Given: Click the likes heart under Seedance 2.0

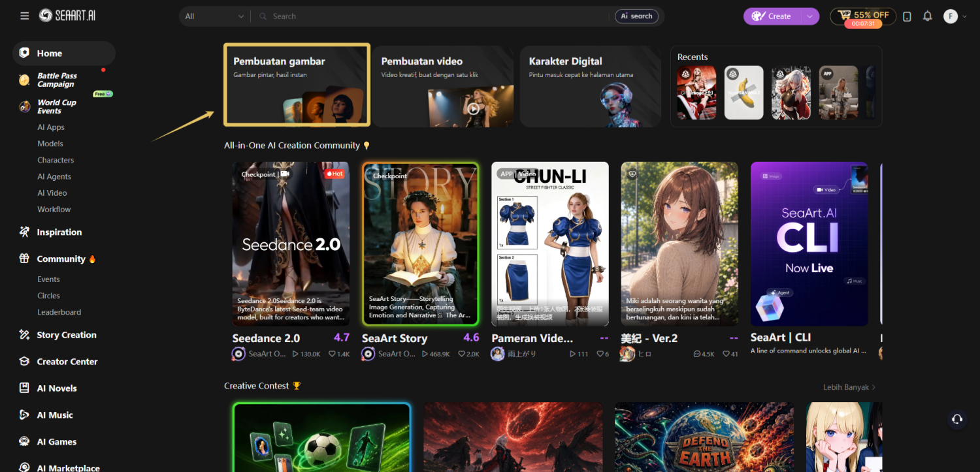Looking at the screenshot, I should [331, 354].
